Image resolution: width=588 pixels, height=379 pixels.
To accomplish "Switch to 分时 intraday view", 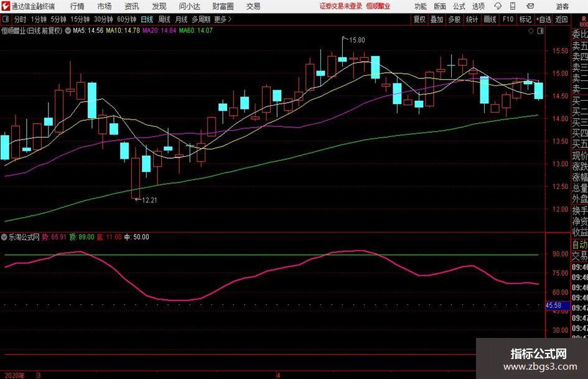I will tap(21, 19).
